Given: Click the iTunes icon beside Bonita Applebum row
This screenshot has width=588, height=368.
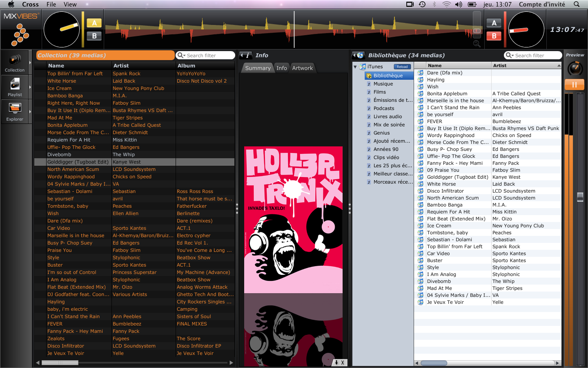Looking at the screenshot, I should pyautogui.click(x=421, y=94).
